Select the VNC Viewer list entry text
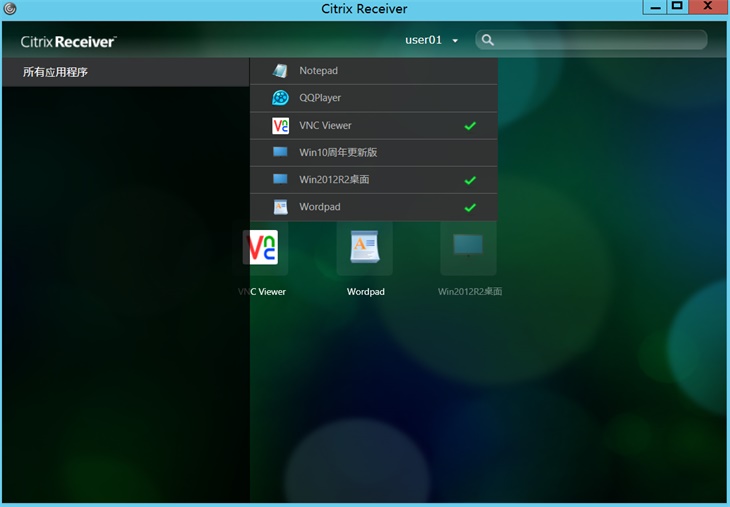Image resolution: width=730 pixels, height=507 pixels. pyautogui.click(x=325, y=126)
